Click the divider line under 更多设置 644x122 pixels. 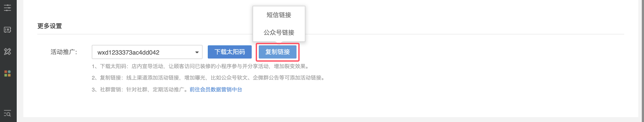tap(331, 34)
